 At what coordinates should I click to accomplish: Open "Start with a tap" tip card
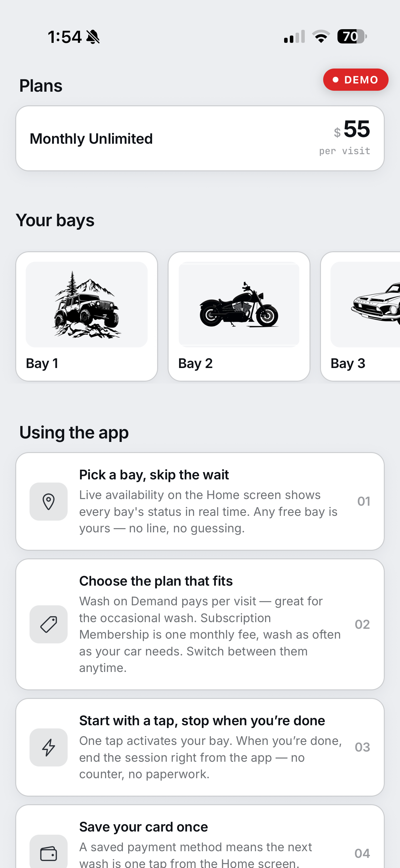click(200, 747)
